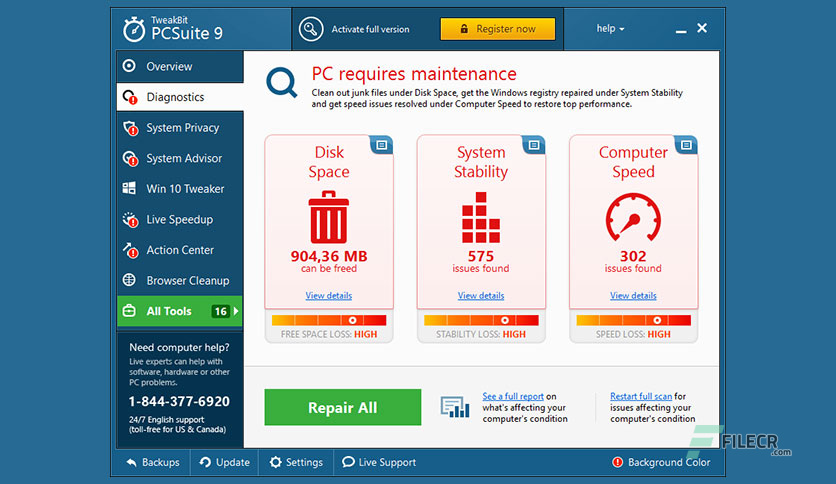This screenshot has width=836, height=484.
Task: Click the 302 issues found count
Action: coord(633,256)
